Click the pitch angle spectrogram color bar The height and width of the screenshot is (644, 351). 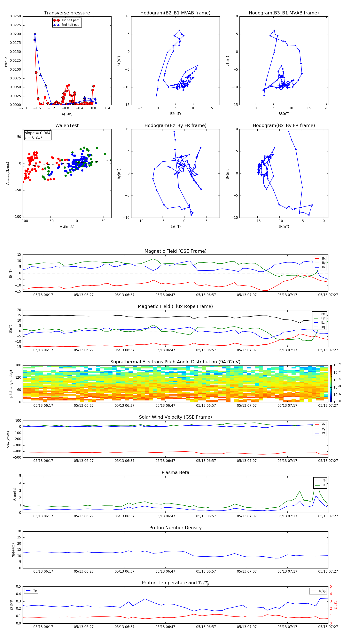(x=331, y=384)
